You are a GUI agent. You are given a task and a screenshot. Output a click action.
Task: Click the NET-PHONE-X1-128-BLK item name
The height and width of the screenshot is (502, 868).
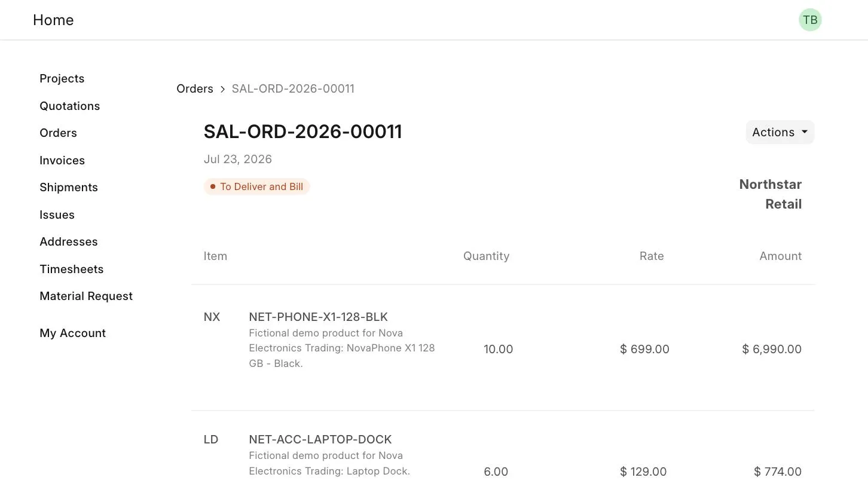(x=319, y=317)
